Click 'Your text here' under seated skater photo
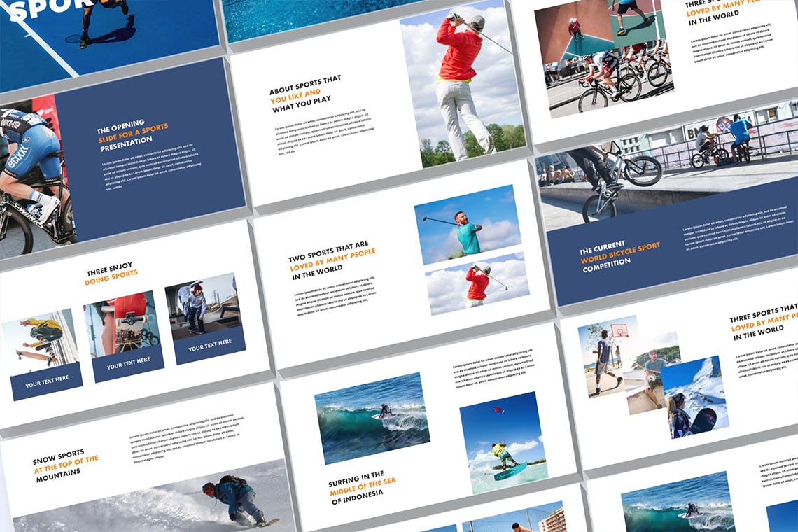Viewport: 798px width, 532px height. (x=209, y=346)
